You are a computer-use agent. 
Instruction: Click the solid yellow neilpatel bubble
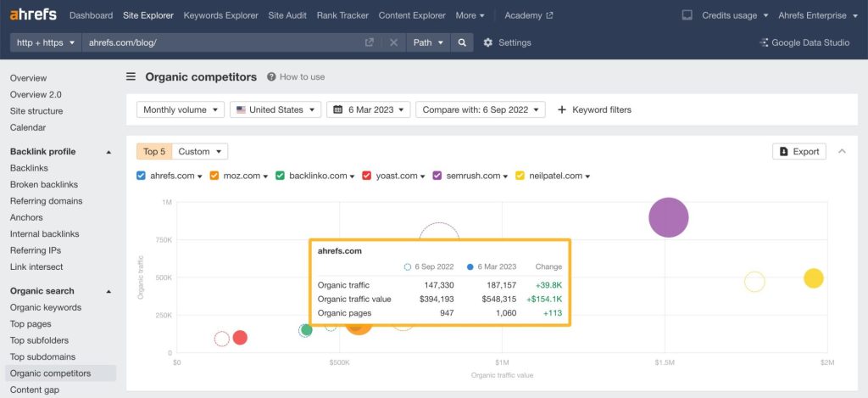(813, 278)
